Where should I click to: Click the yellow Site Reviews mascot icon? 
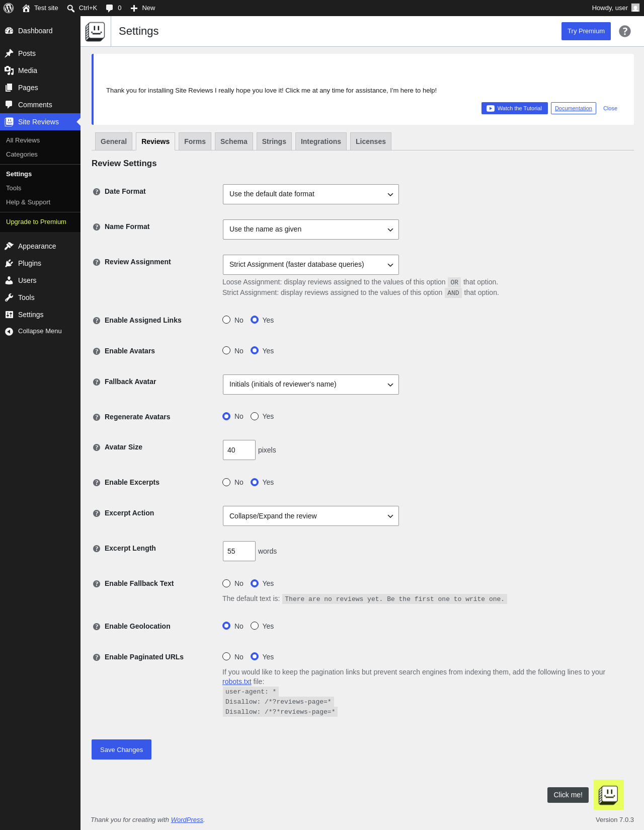(609, 795)
